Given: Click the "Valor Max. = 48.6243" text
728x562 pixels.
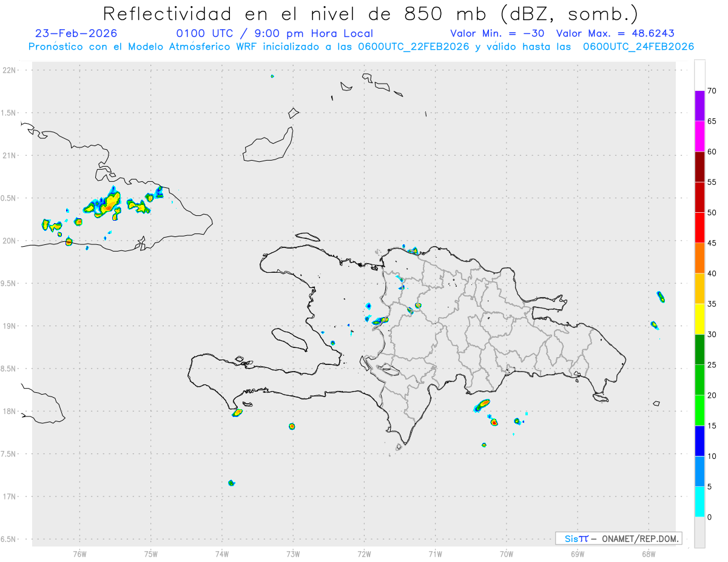Looking at the screenshot, I should [615, 33].
